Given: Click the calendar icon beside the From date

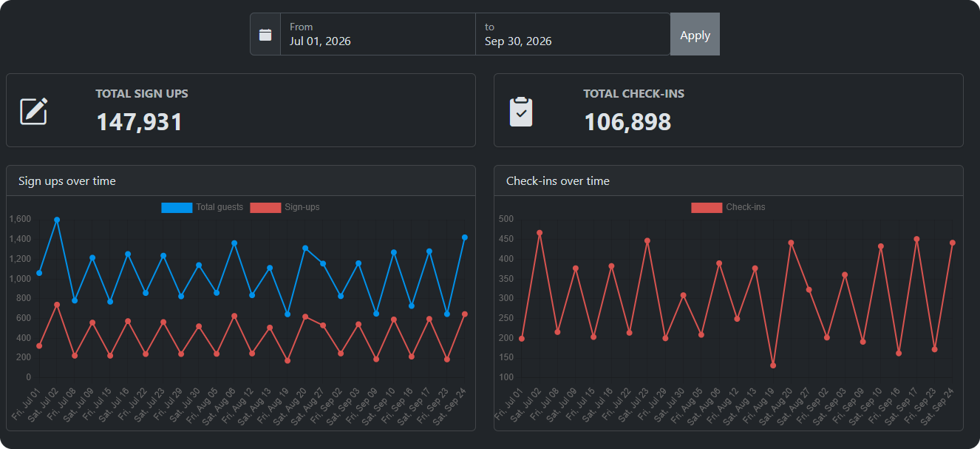Looking at the screenshot, I should pyautogui.click(x=265, y=35).
